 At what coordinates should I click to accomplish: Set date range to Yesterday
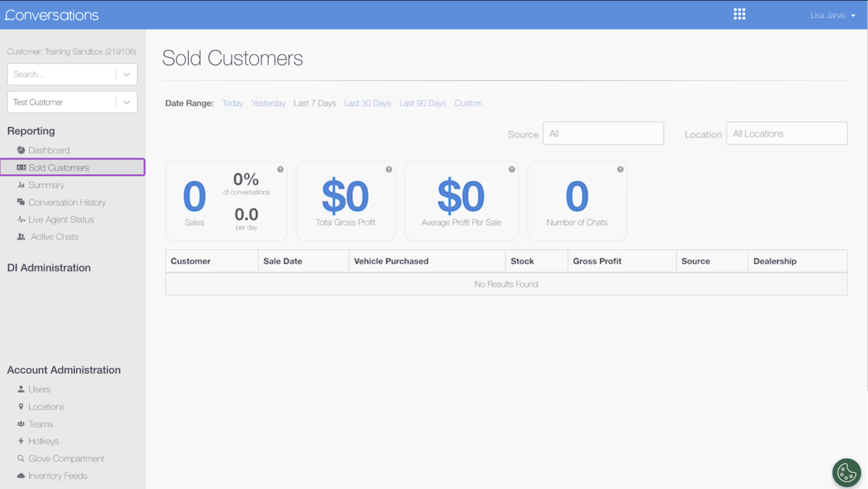268,103
